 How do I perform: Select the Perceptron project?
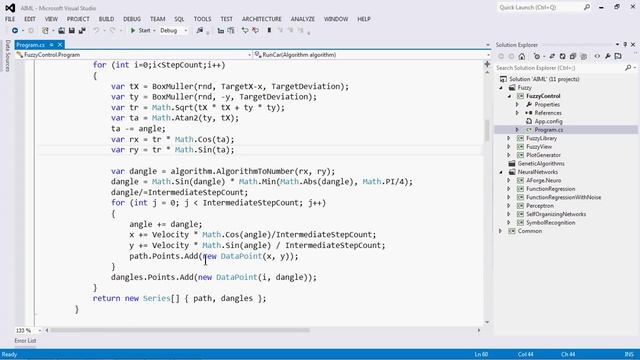click(x=540, y=206)
